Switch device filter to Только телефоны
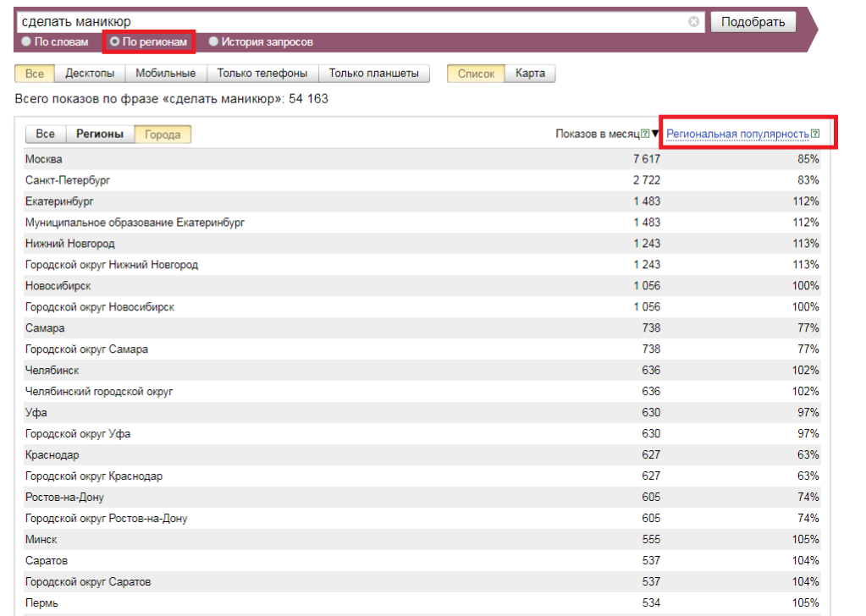The image size is (866, 616). (x=262, y=74)
